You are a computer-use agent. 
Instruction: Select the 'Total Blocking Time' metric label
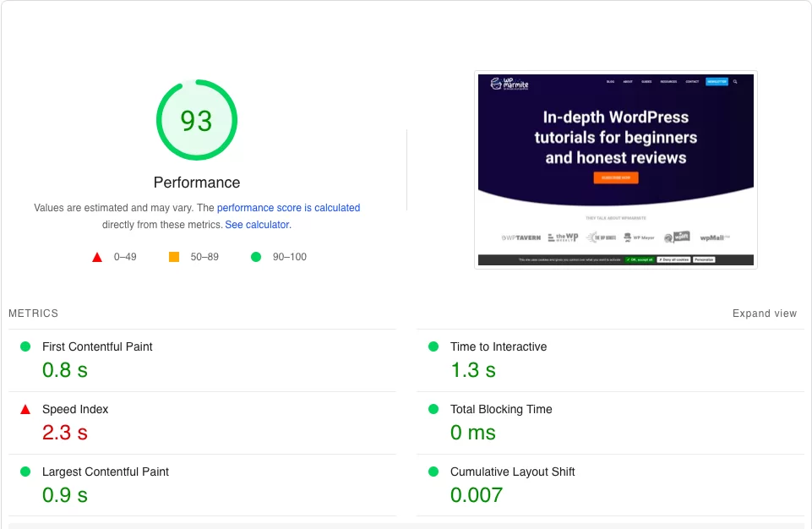pyautogui.click(x=501, y=409)
